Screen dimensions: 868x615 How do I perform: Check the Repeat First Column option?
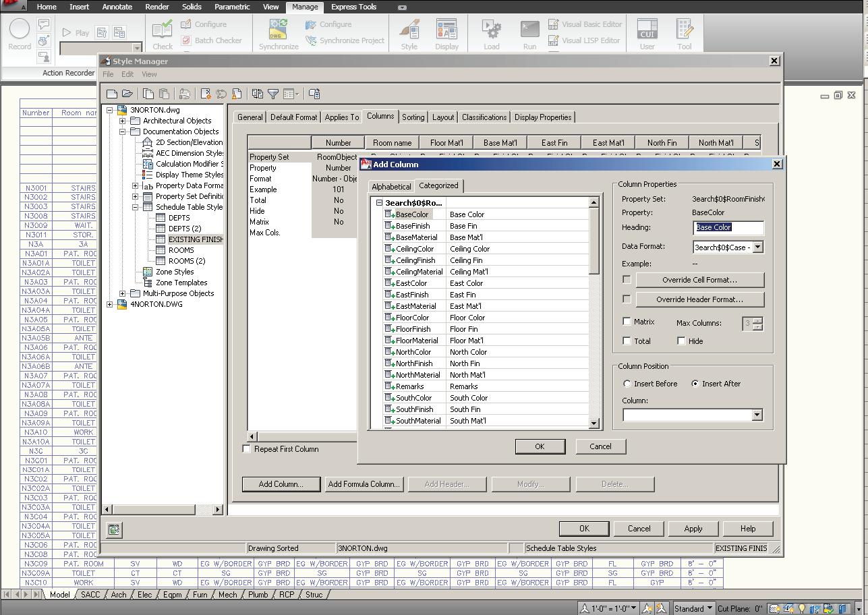(247, 449)
